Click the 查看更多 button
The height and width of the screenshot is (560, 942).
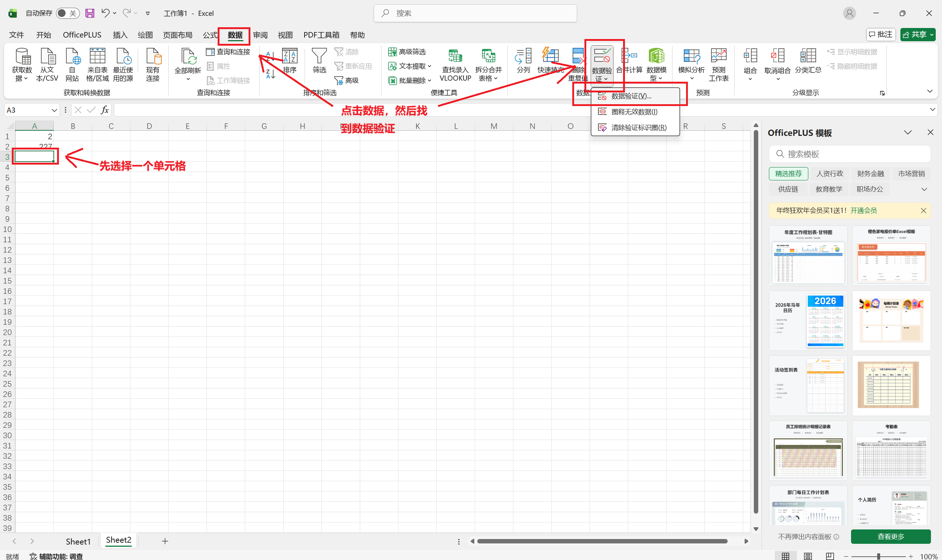coord(890,536)
